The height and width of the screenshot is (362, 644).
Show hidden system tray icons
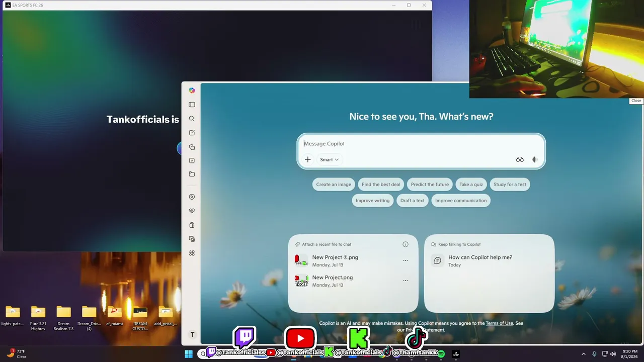tap(584, 354)
